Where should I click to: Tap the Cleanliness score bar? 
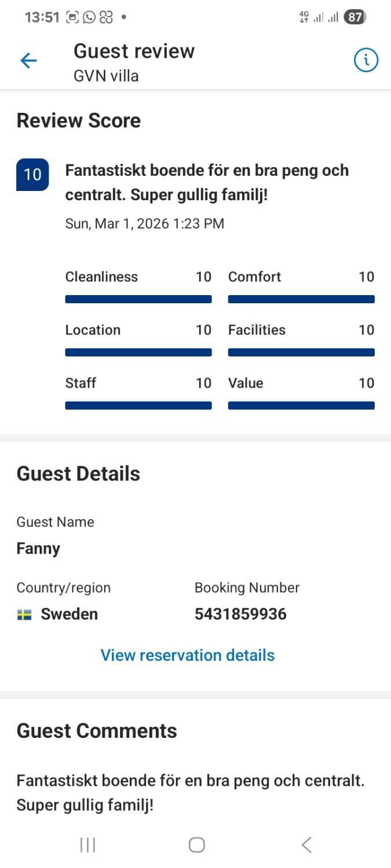[x=138, y=299]
